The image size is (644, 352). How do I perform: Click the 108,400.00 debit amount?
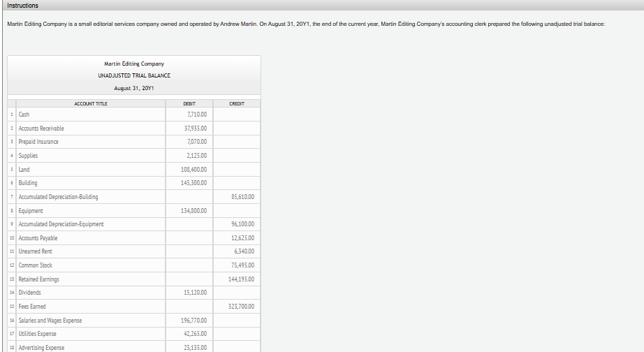[194, 169]
